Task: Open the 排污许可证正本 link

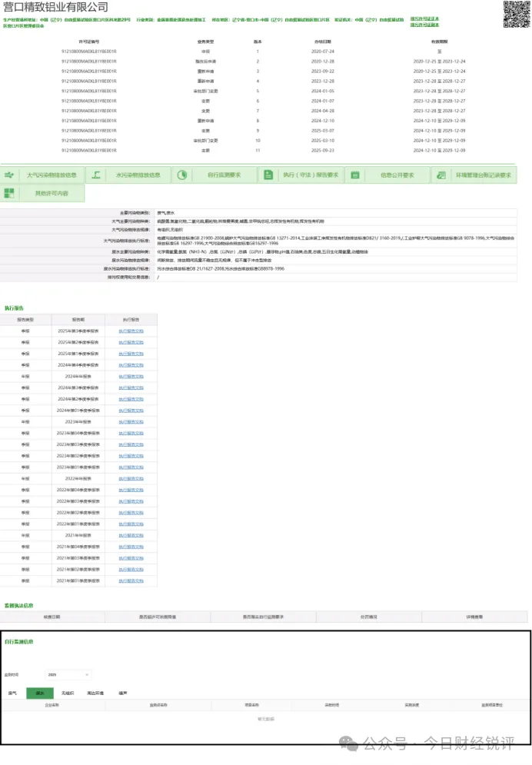Action: [424, 19]
